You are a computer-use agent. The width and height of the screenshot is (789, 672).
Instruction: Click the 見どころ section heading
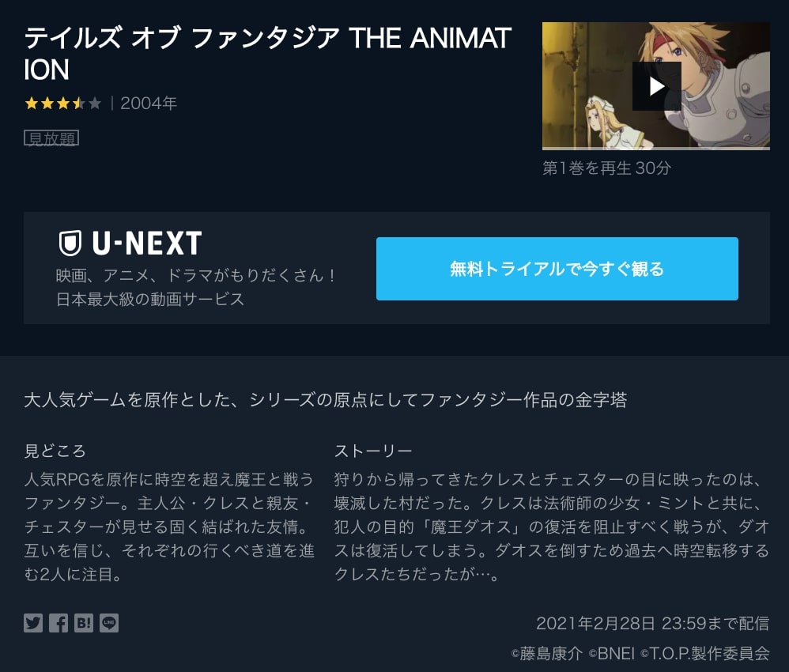55,451
